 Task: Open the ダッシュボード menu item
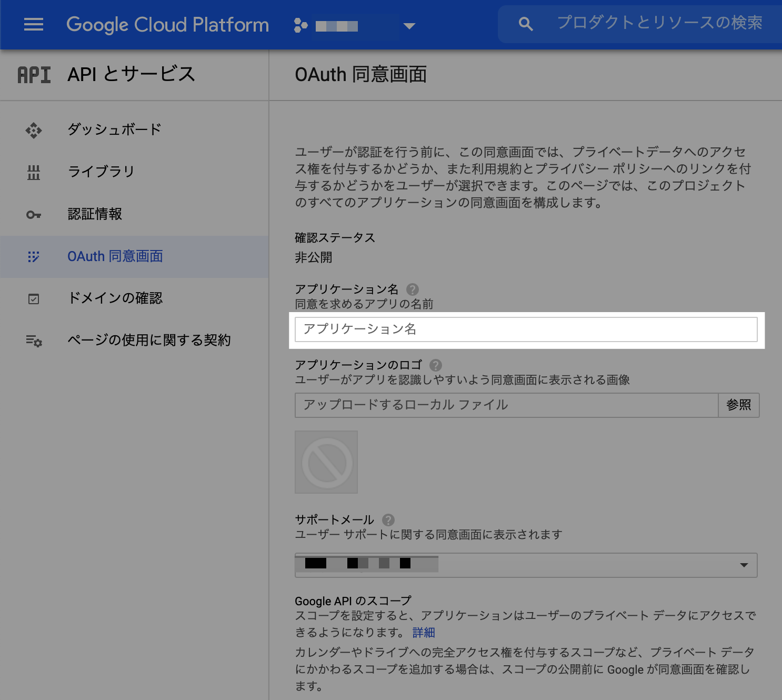(135, 129)
